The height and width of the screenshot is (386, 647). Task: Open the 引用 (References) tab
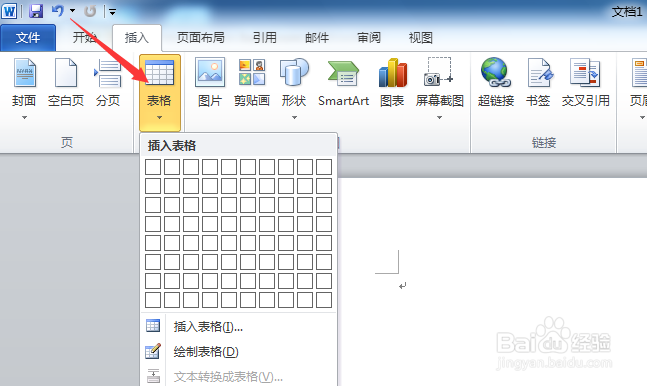pyautogui.click(x=264, y=38)
